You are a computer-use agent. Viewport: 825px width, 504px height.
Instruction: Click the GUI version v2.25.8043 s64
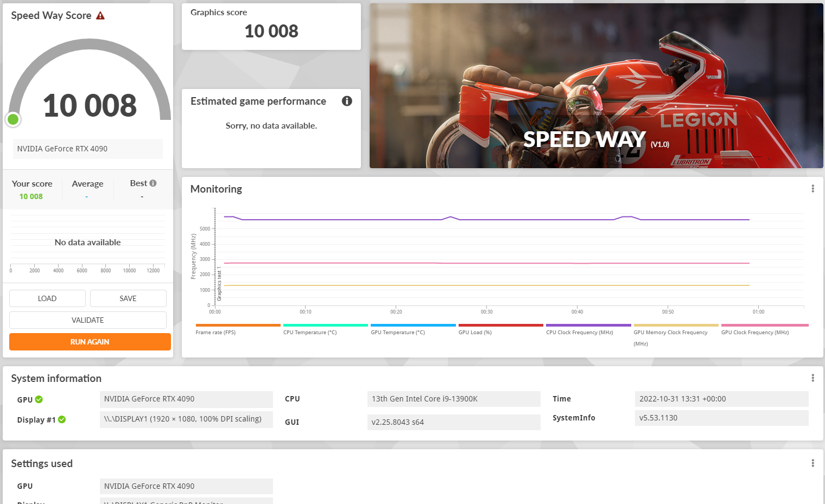point(454,422)
